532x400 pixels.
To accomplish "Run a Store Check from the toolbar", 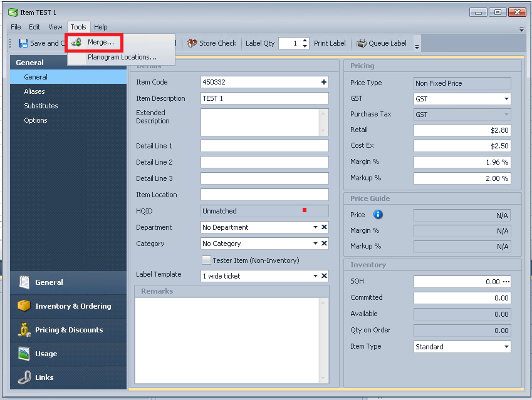I will [x=211, y=43].
